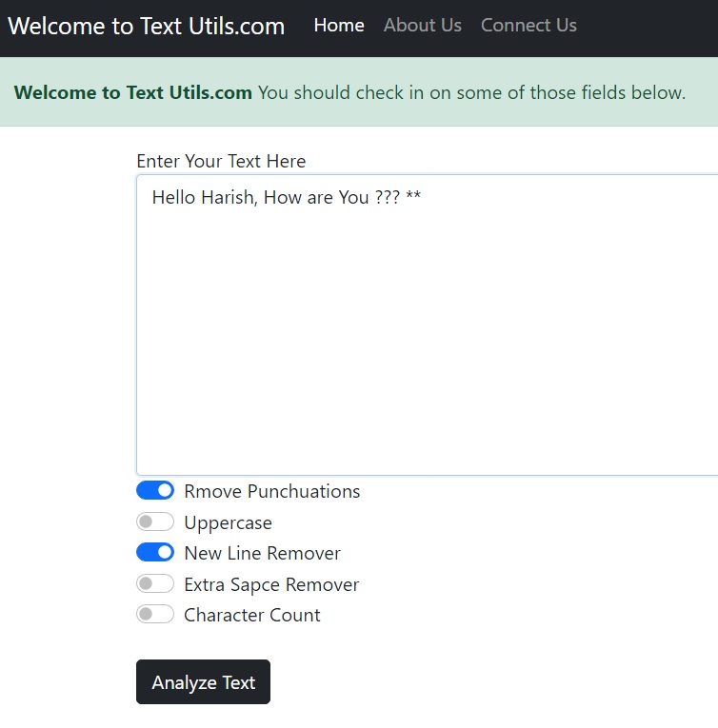The height and width of the screenshot is (728, 718).
Task: Click the navbar brand Welcome to Text Utils.com
Action: coord(146,26)
